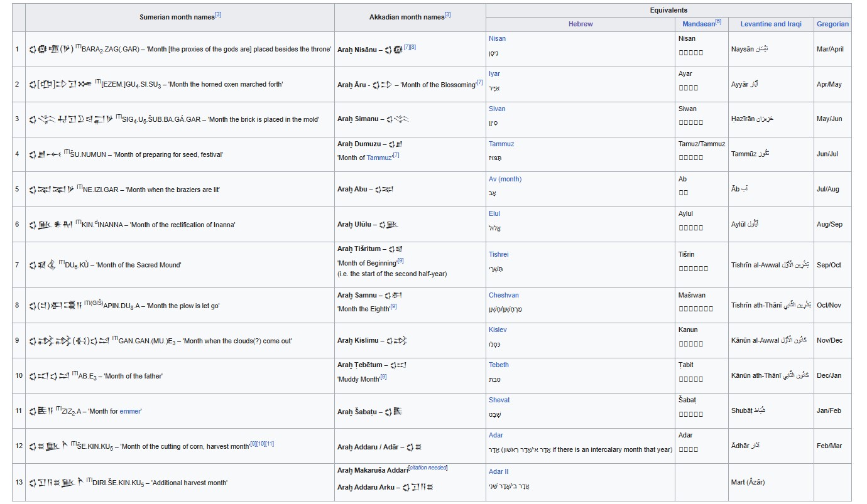This screenshot has width=867, height=504.
Task: Click the Oct/Nov Gregorian cell
Action: (x=832, y=306)
